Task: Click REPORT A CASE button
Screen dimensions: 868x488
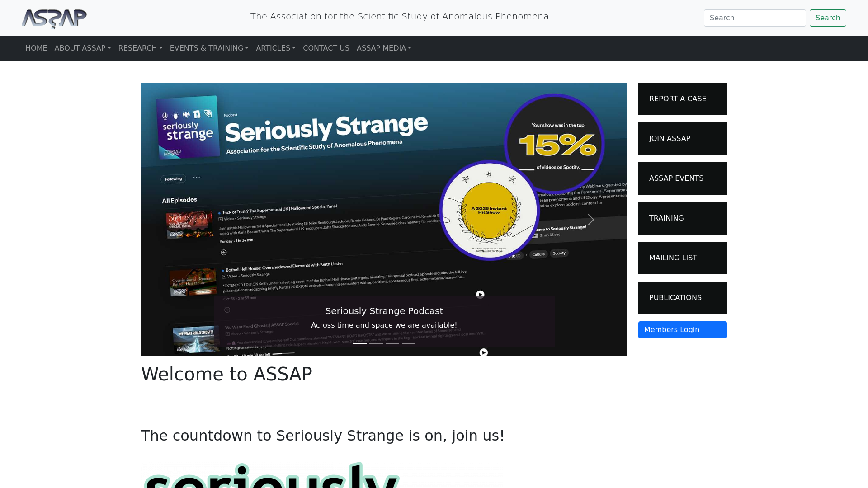Action: 683,99
